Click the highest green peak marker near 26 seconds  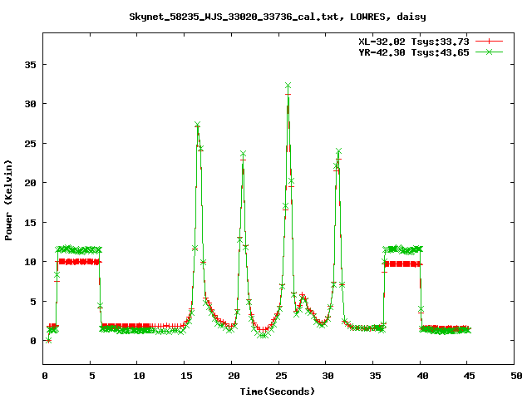[x=288, y=85]
